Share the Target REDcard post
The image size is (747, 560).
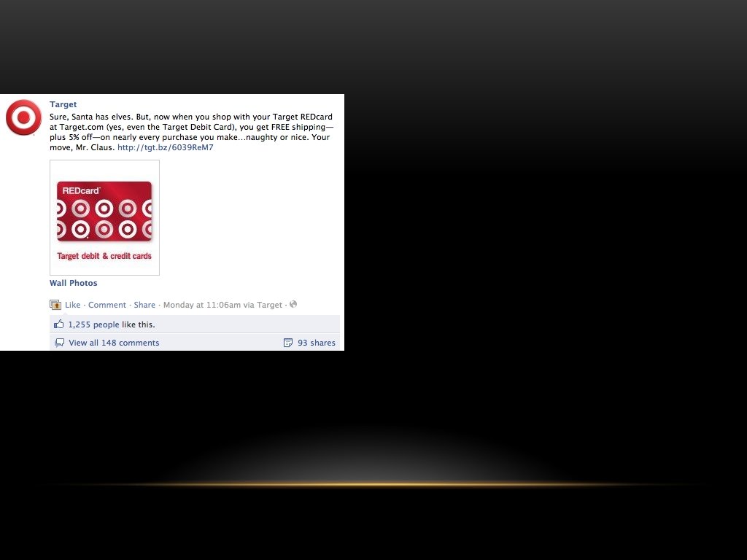[x=144, y=305]
